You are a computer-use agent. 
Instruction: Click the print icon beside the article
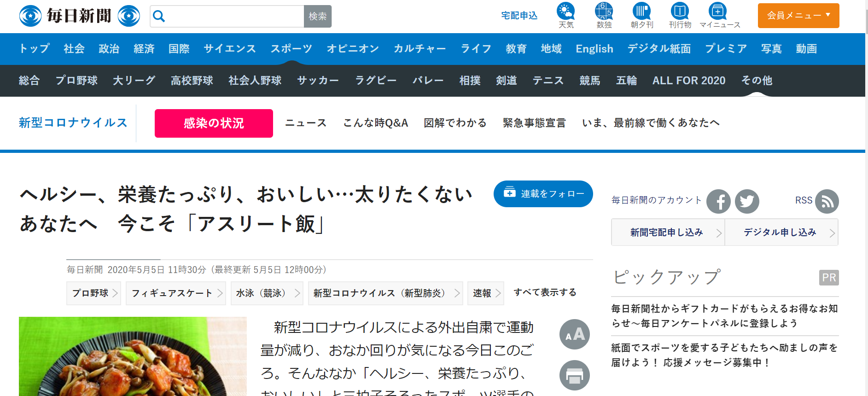click(575, 375)
